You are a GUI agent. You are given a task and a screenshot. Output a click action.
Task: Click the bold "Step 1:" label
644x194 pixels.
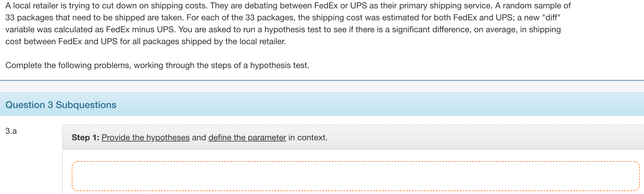[86, 138]
